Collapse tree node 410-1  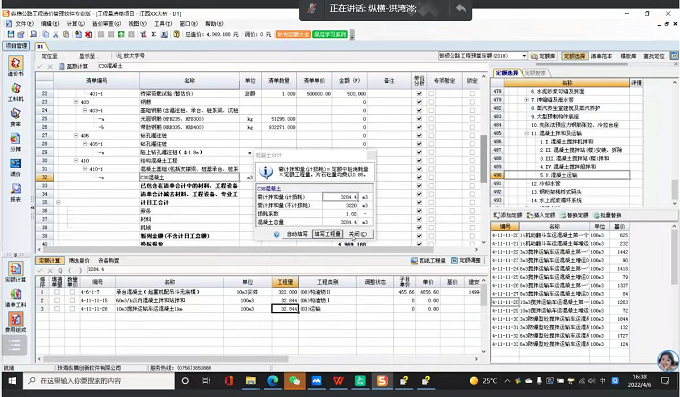(x=85, y=169)
